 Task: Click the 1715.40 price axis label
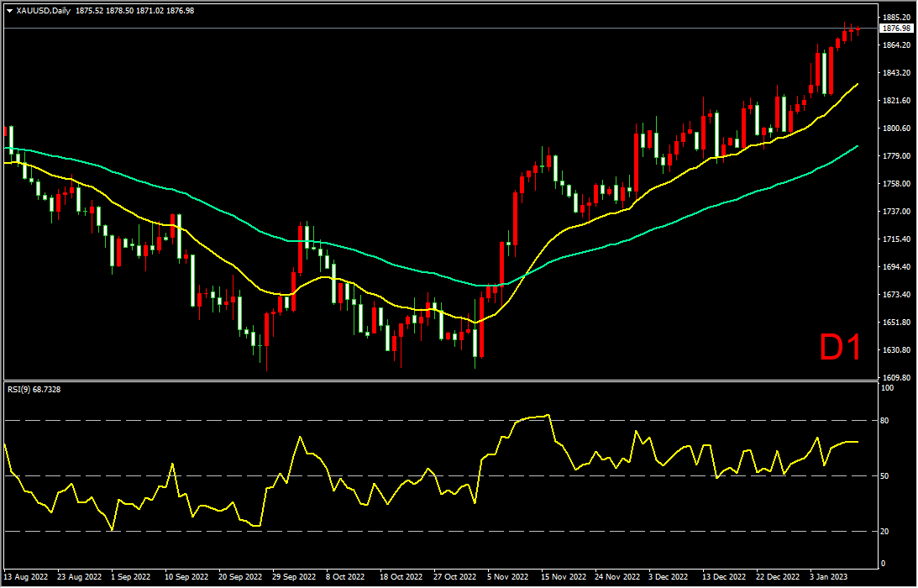pos(896,239)
